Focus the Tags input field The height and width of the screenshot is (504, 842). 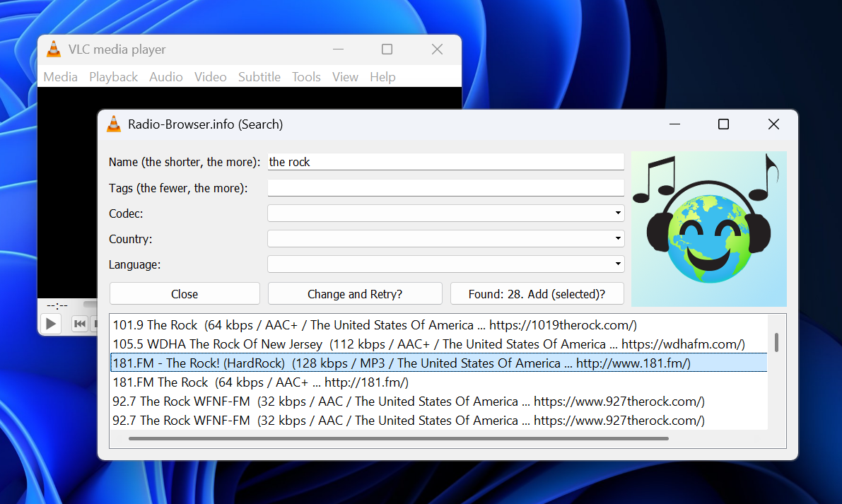445,188
